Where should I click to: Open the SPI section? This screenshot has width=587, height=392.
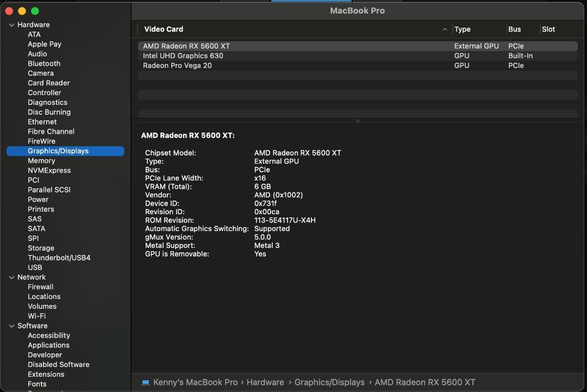click(33, 239)
